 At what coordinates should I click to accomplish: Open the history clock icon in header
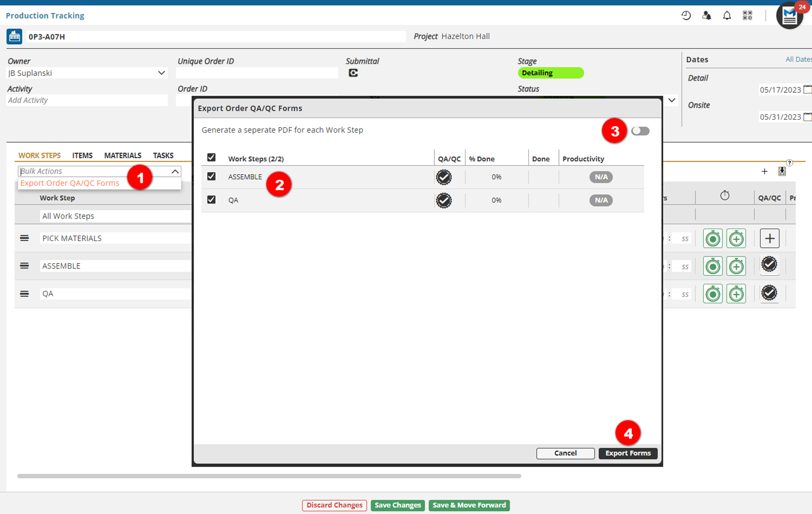click(686, 16)
